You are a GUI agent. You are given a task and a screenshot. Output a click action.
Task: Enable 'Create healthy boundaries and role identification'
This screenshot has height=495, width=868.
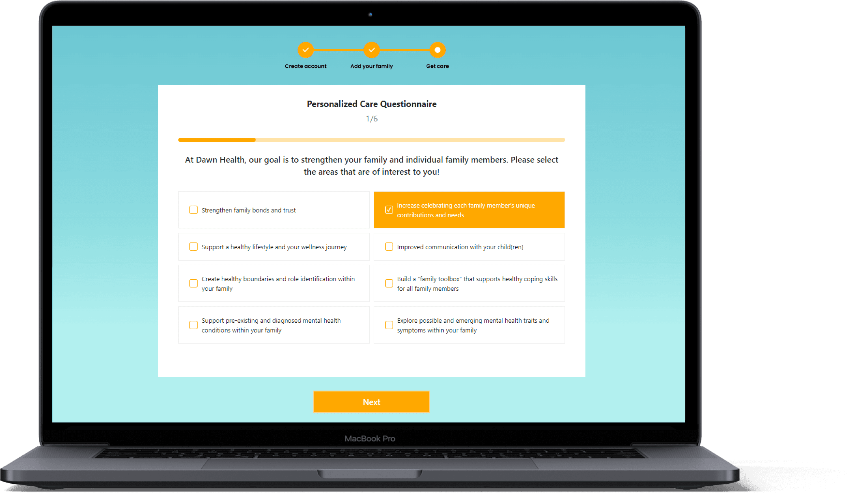point(194,283)
